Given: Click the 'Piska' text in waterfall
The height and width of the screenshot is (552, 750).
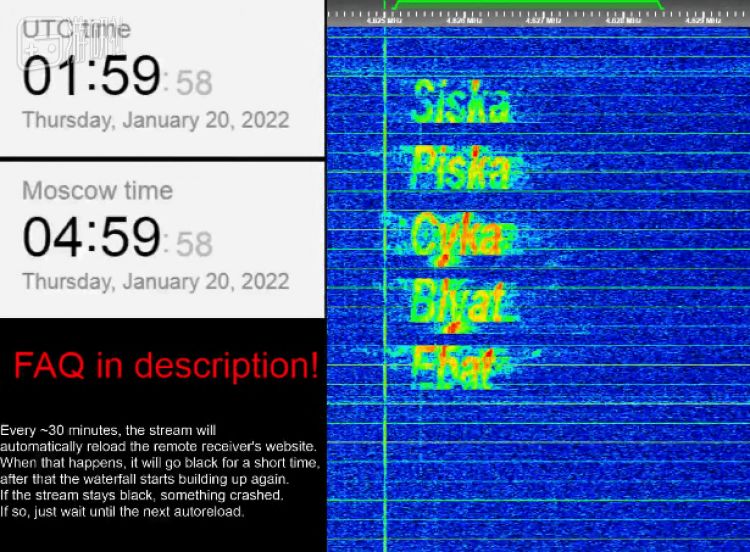Looking at the screenshot, I should tap(461, 168).
